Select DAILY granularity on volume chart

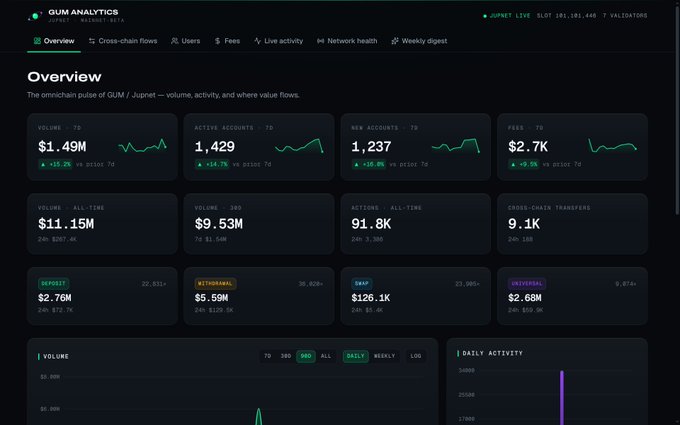pos(356,356)
